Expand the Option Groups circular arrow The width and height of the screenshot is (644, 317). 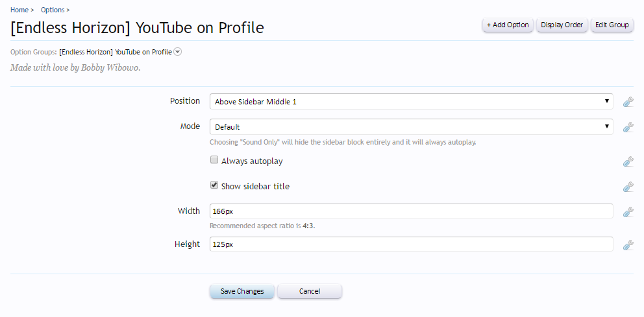pyautogui.click(x=177, y=52)
